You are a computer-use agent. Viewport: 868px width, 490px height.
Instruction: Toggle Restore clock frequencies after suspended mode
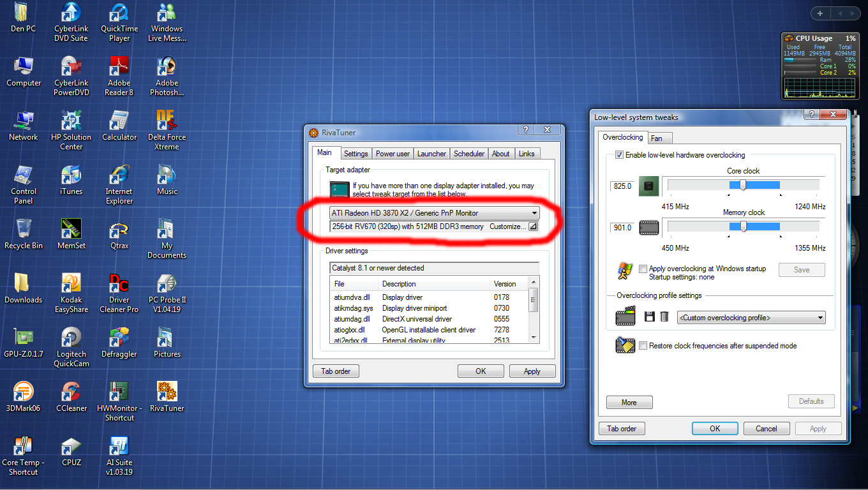click(643, 345)
